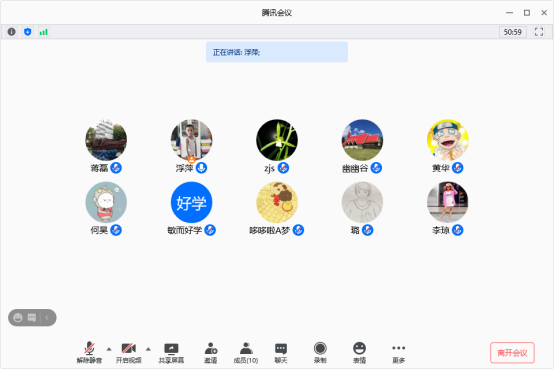
Task: Expand audio options arrow beside microphone
Action: coord(109,349)
